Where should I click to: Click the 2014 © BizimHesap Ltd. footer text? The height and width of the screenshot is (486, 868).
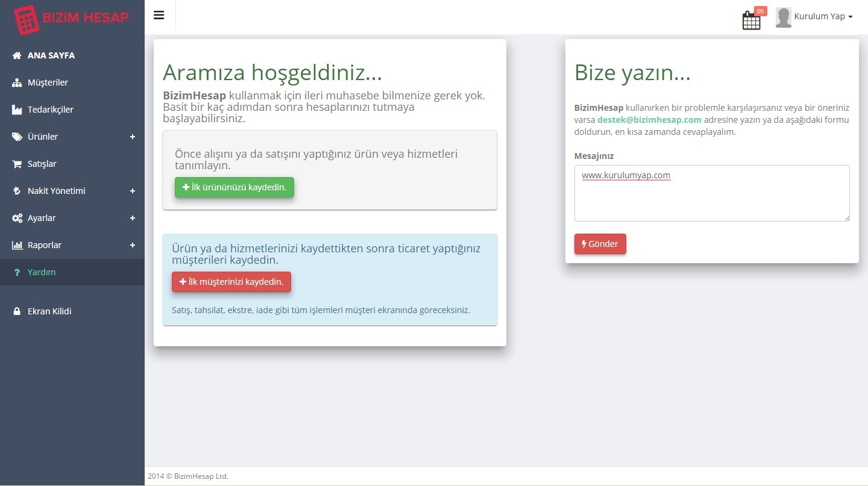188,476
